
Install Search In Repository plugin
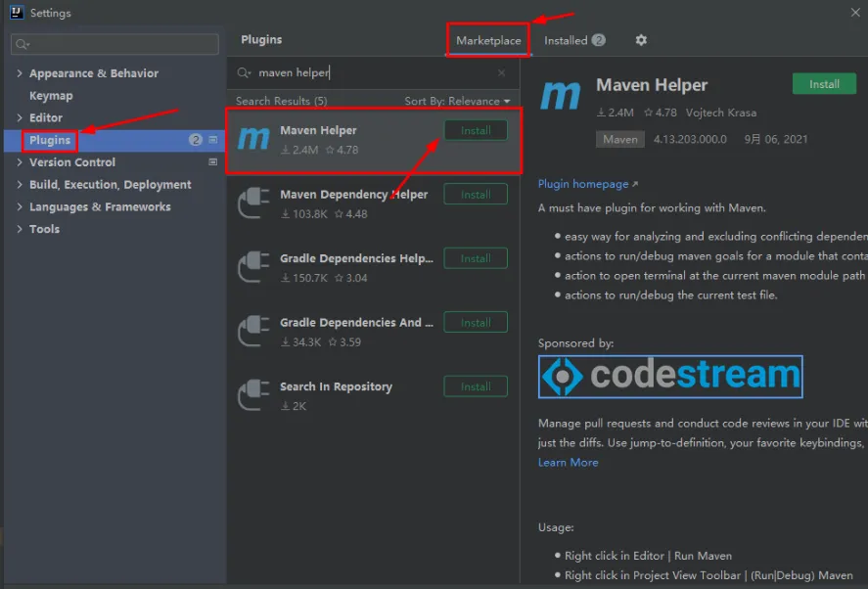476,386
